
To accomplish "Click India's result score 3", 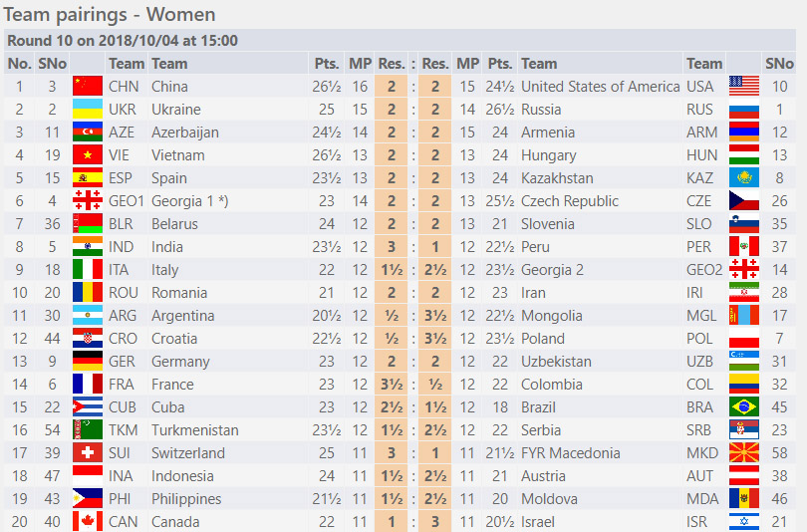I will pos(392,247).
